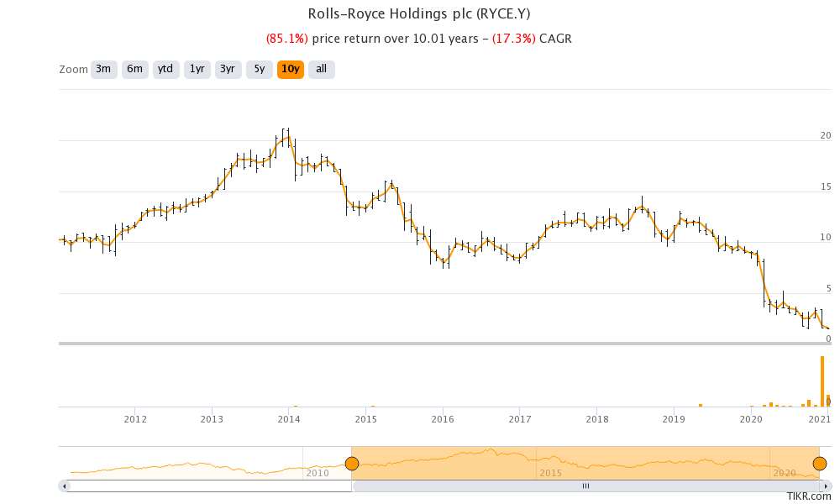Click the right scrollbar arrow
This screenshot has width=840, height=504.
(x=827, y=486)
